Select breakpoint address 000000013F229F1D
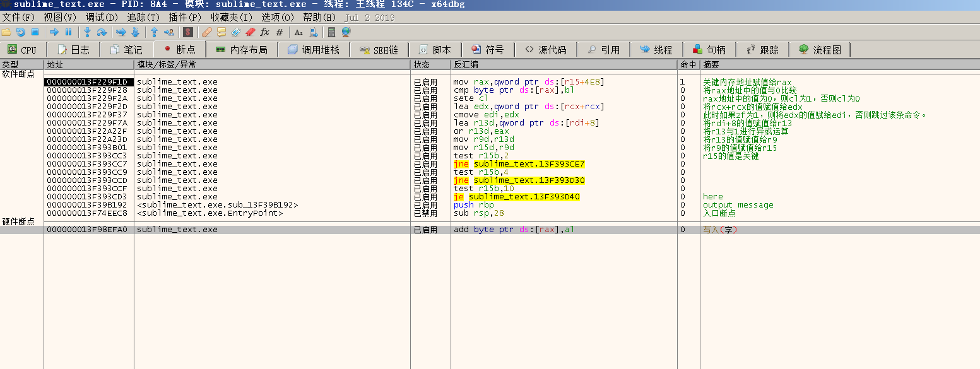This screenshot has height=369, width=980. pyautogui.click(x=89, y=82)
